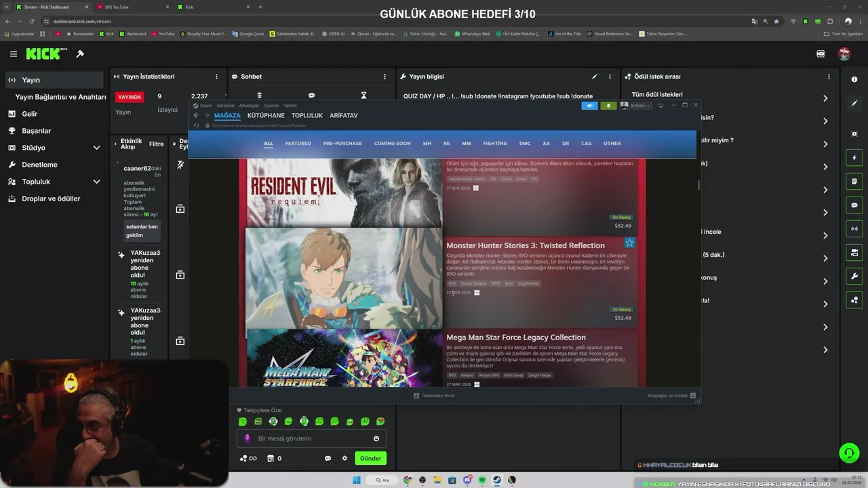Expand the reward row ending with 'incele'
868x488 pixels.
click(825, 235)
